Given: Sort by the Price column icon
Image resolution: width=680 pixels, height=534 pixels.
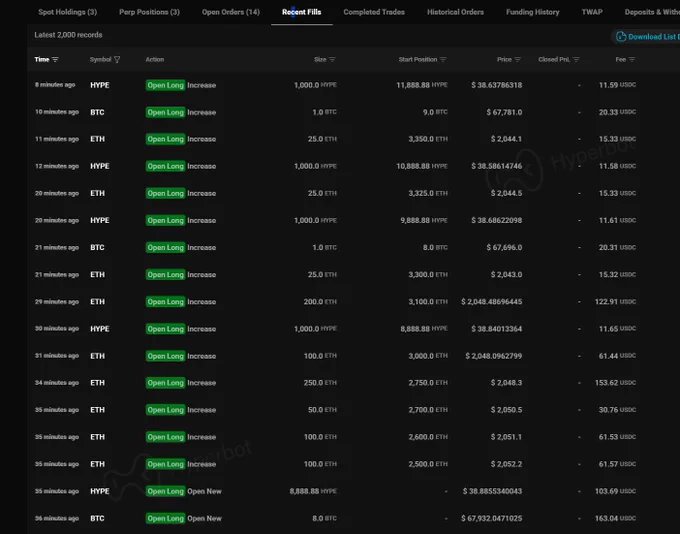Looking at the screenshot, I should (517, 59).
